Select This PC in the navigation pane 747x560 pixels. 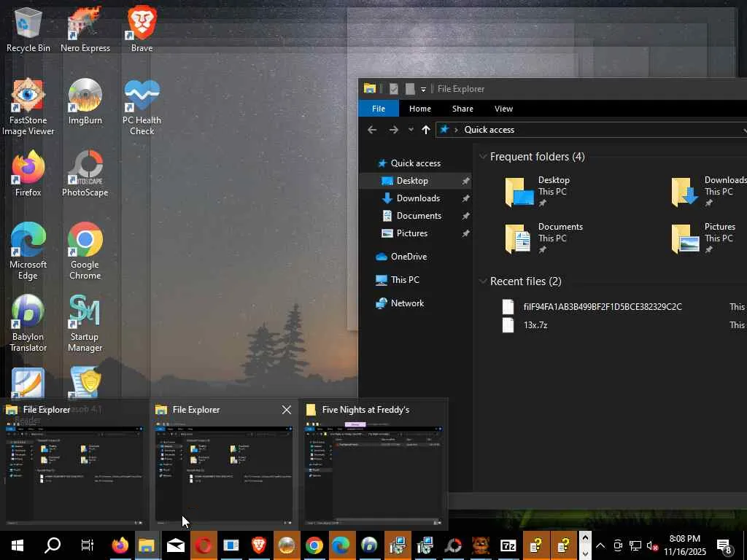pyautogui.click(x=415, y=280)
